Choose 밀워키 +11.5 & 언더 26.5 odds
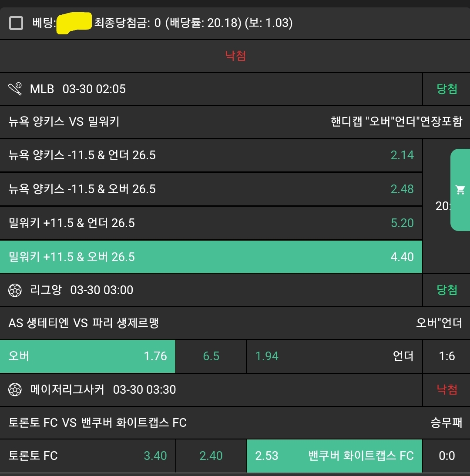Image resolution: width=470 pixels, height=476 pixels. coord(211,223)
